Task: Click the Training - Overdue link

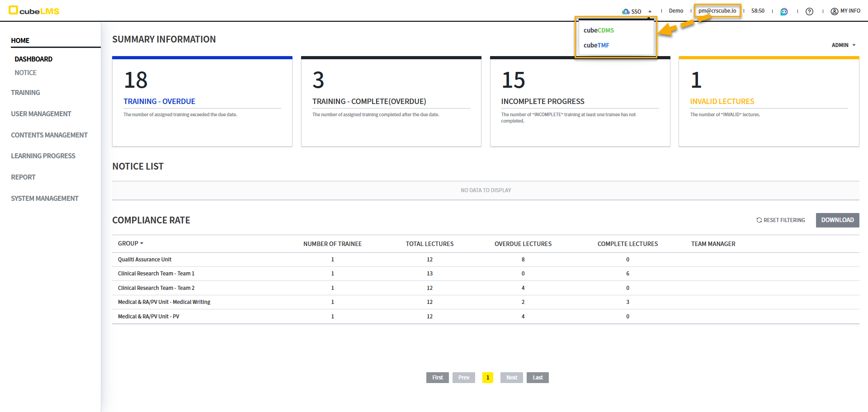Action: (159, 102)
